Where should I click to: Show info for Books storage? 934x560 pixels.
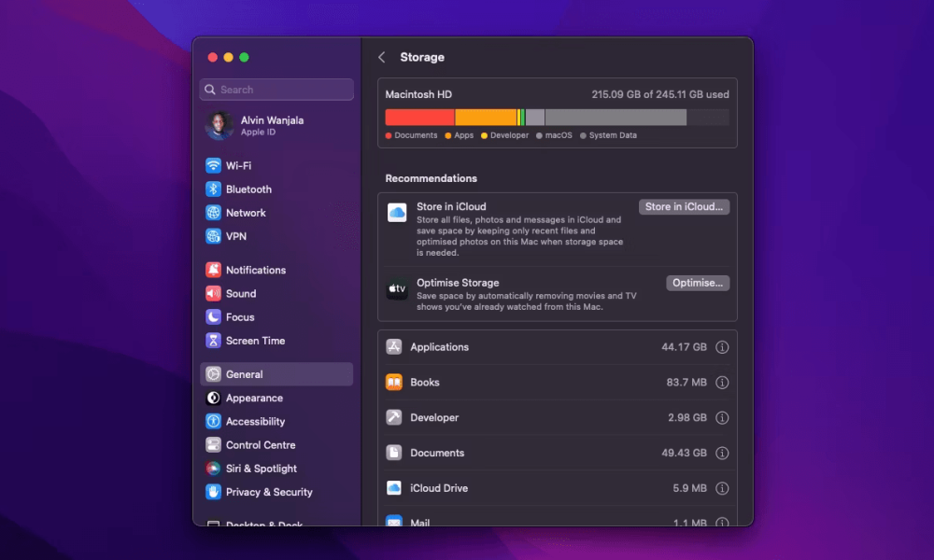tap(722, 382)
